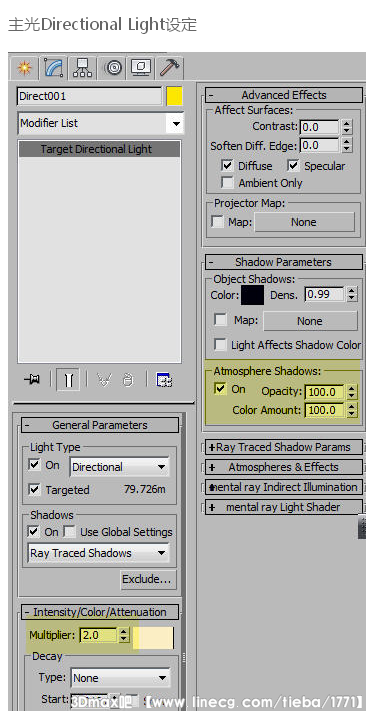Click the Multiplier spinner arrows
Screen dimensions: 392x719
(x=124, y=635)
